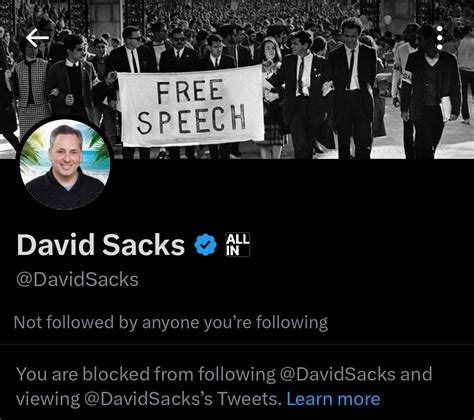Click the David Sacks display name
The width and height of the screenshot is (474, 420).
101,245
